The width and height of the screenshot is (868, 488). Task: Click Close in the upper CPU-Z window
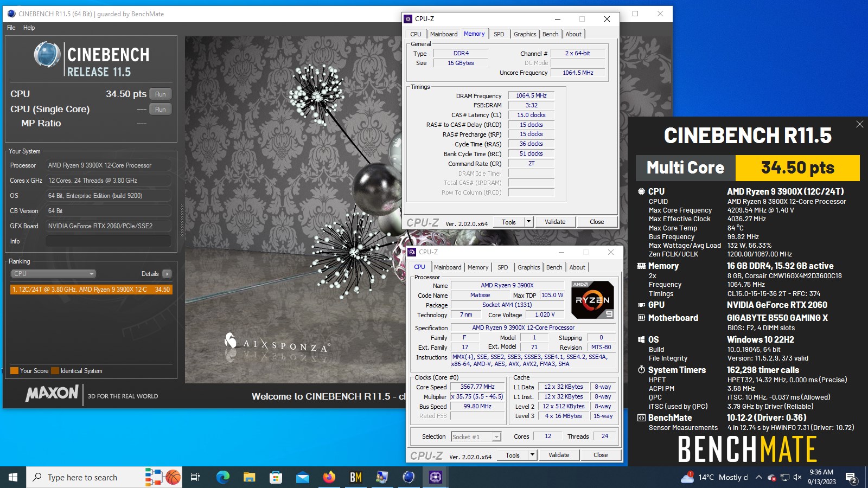597,222
